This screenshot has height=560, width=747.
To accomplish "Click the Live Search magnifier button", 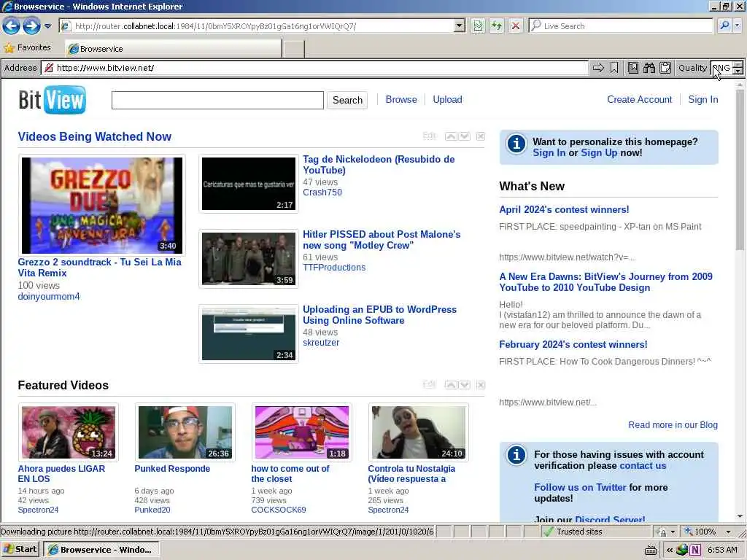I will (724, 26).
